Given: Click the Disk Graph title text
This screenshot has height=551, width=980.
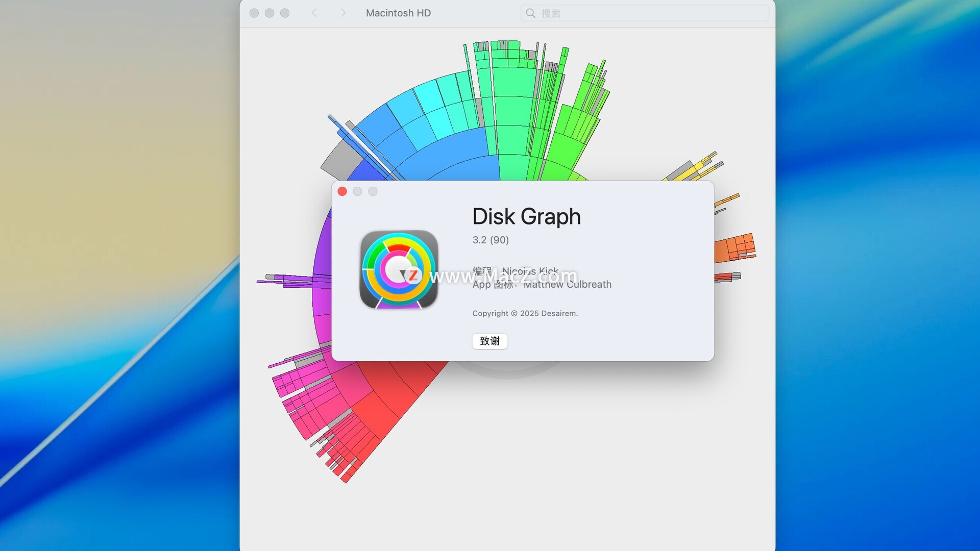Looking at the screenshot, I should [526, 217].
